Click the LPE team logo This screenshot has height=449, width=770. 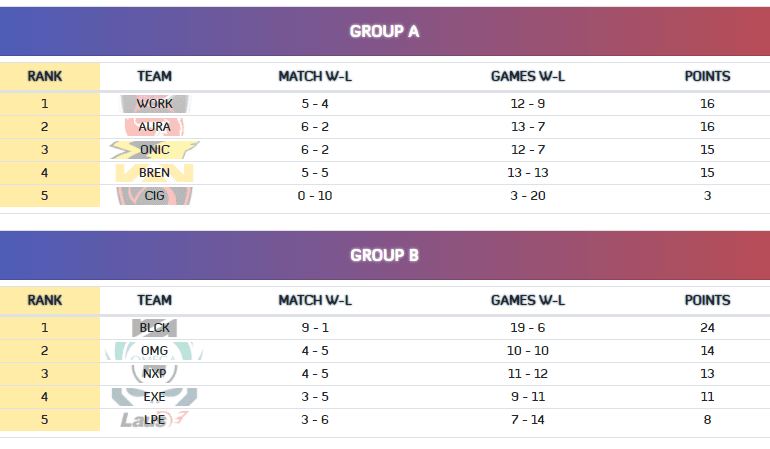pos(155,420)
